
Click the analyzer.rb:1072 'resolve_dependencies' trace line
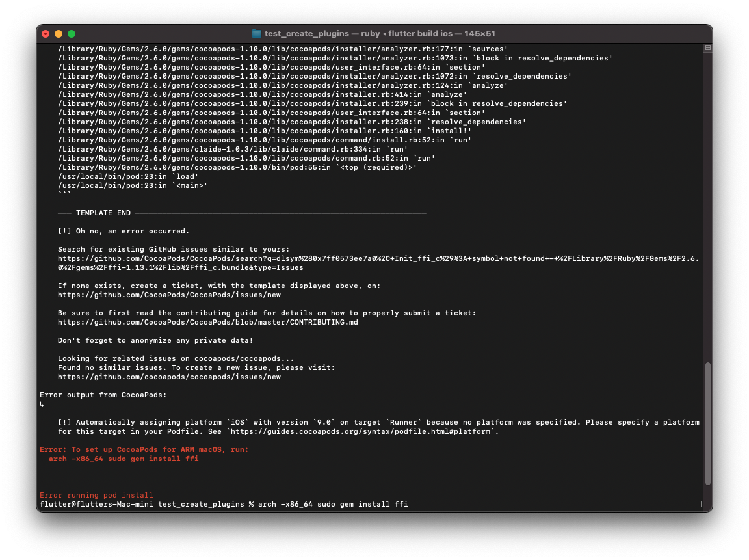click(315, 77)
